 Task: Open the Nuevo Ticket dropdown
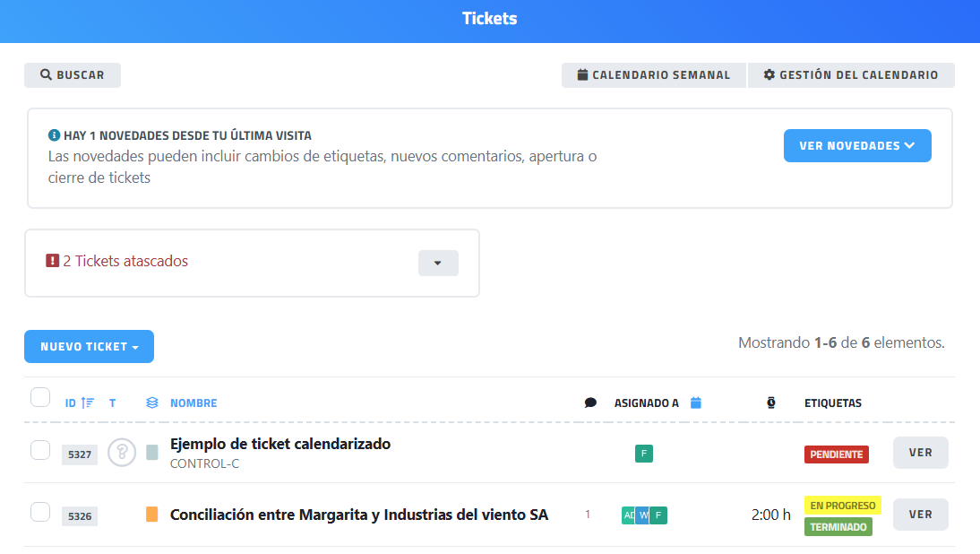click(x=89, y=347)
